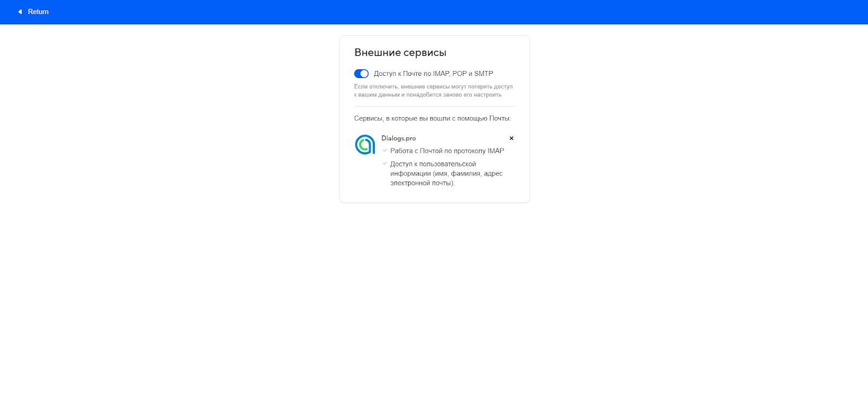Click the checkmark beside 'Доступ к пользовательской информации'
This screenshot has width=868, height=407.
[x=385, y=164]
